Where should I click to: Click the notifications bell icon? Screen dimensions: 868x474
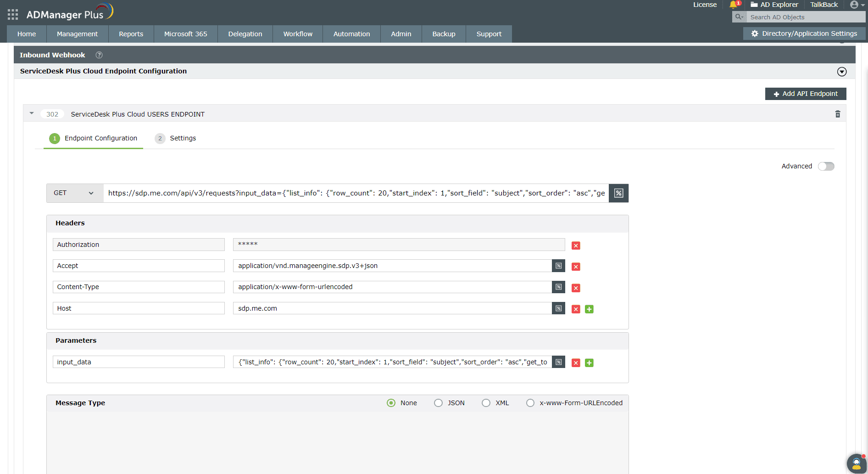pyautogui.click(x=733, y=6)
